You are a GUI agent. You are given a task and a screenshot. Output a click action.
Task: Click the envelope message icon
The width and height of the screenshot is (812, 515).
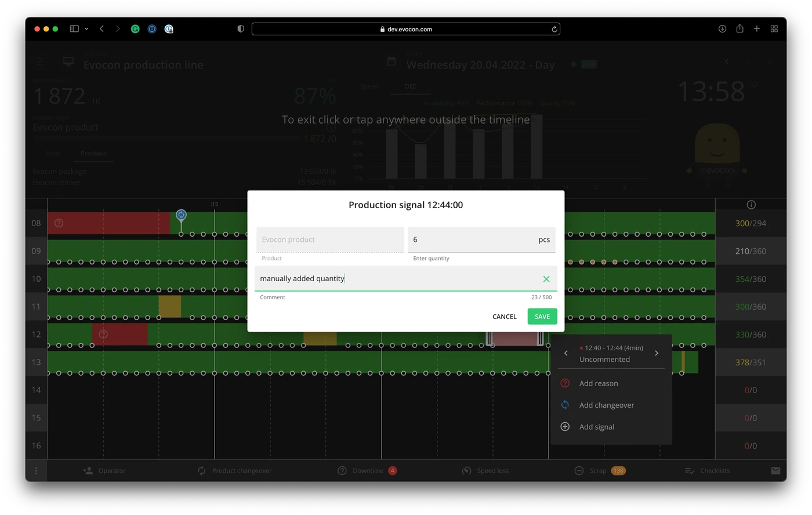click(x=775, y=470)
